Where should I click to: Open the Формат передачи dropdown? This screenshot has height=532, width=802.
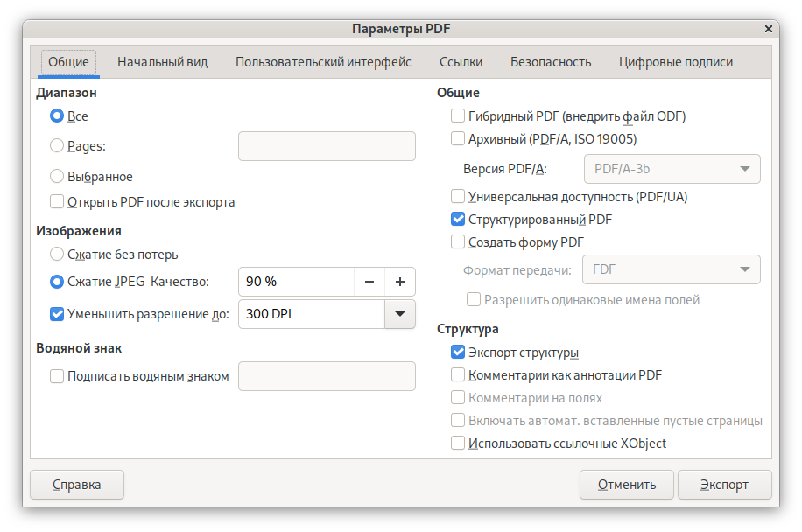(x=672, y=269)
